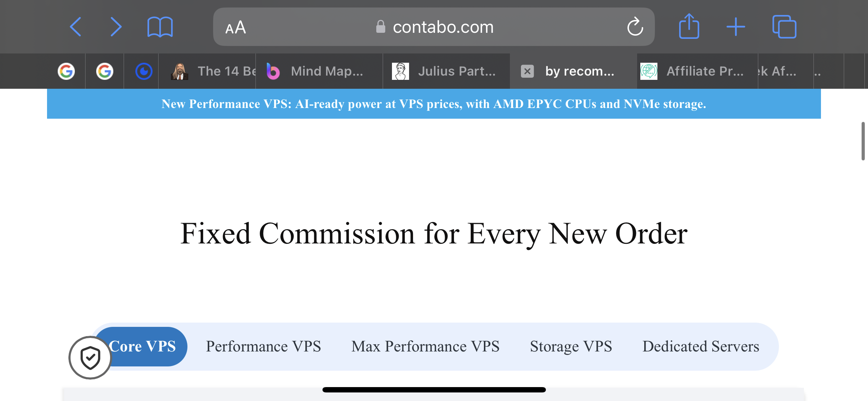Click the shield privacy badge icon
The width and height of the screenshot is (868, 401).
(90, 358)
